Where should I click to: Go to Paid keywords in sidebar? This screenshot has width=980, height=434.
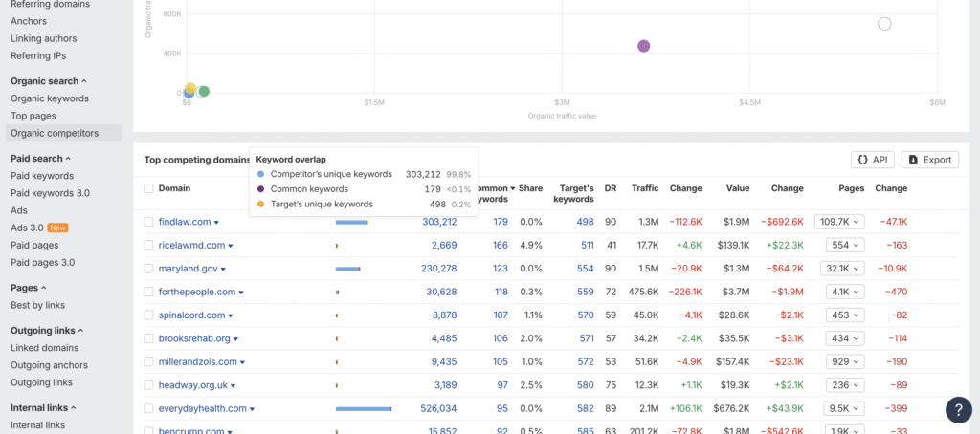point(42,176)
